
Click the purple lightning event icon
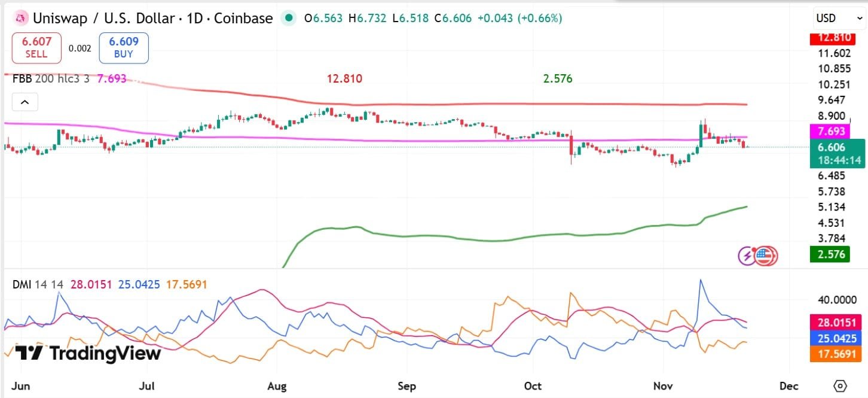(x=748, y=256)
